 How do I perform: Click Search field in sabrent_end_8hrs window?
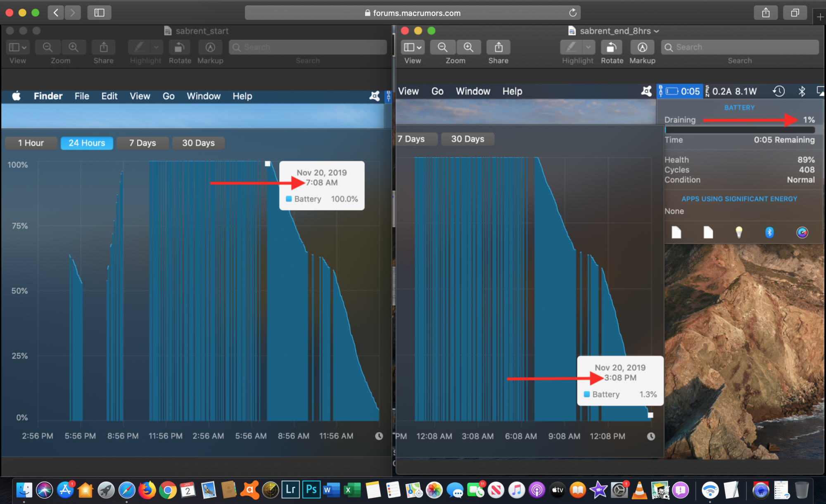point(739,47)
